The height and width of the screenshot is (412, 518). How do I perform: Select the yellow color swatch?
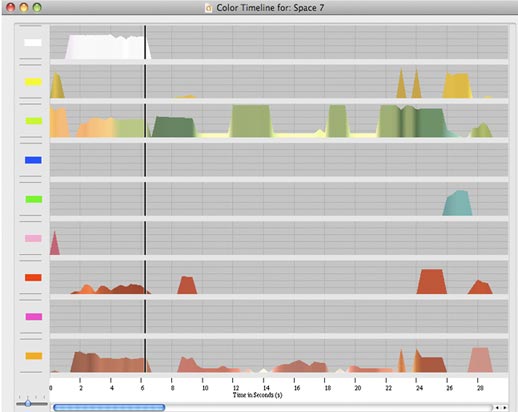coord(33,82)
